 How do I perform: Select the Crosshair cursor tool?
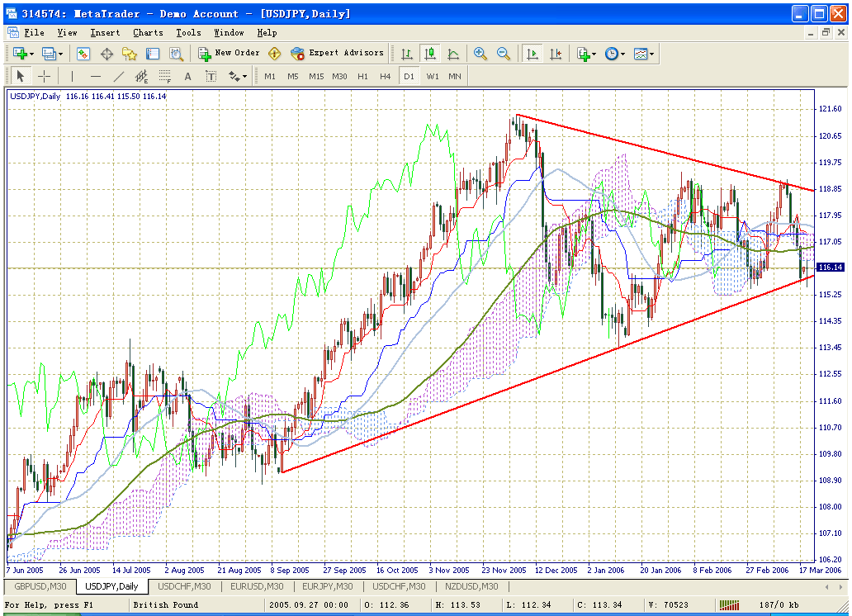(44, 76)
